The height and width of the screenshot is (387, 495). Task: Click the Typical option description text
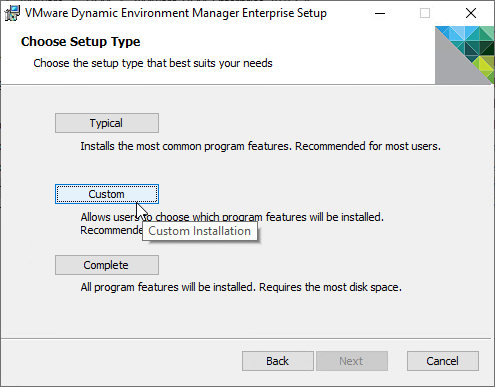click(260, 146)
